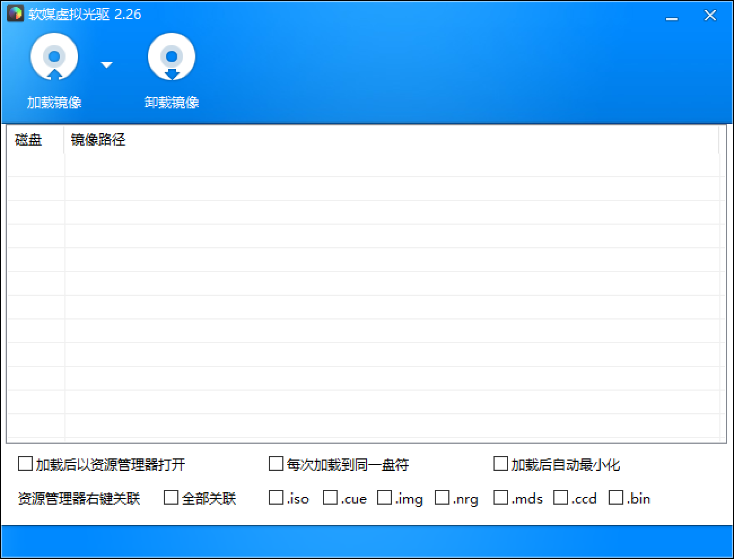The height and width of the screenshot is (560, 734).
Task: Open the dropdown arrow next to 加载镜像
Action: (x=106, y=65)
